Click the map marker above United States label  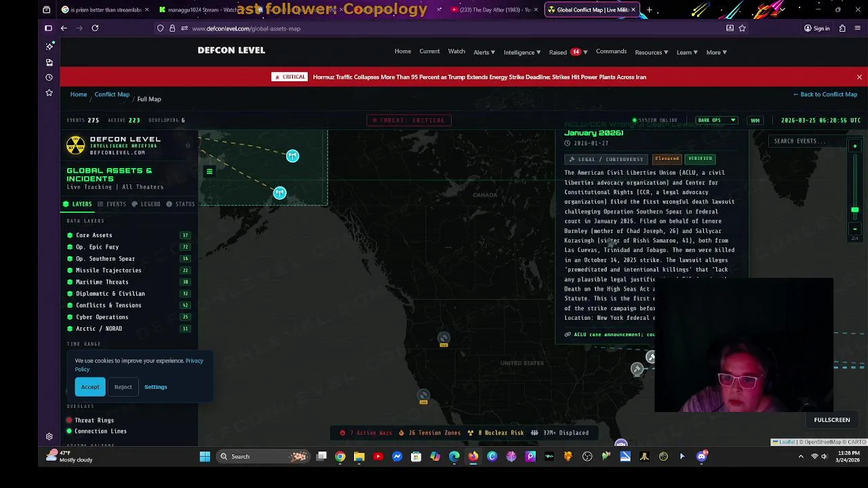[x=443, y=338]
